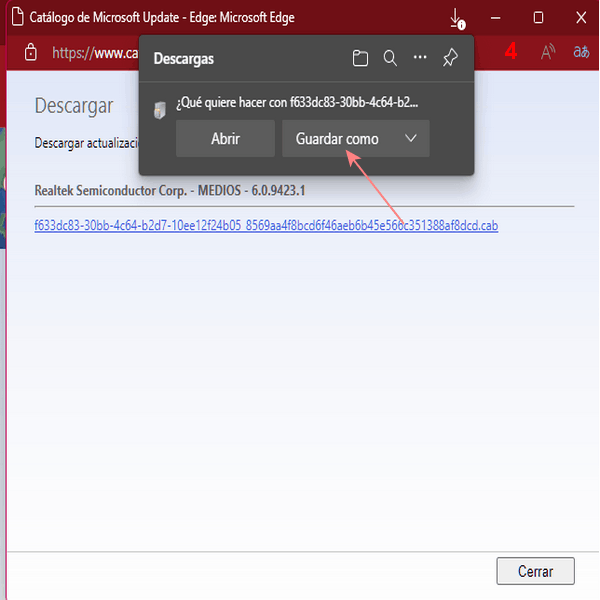Screen dimensions: 600x600
Task: Open the .cab file download link
Action: 266,225
